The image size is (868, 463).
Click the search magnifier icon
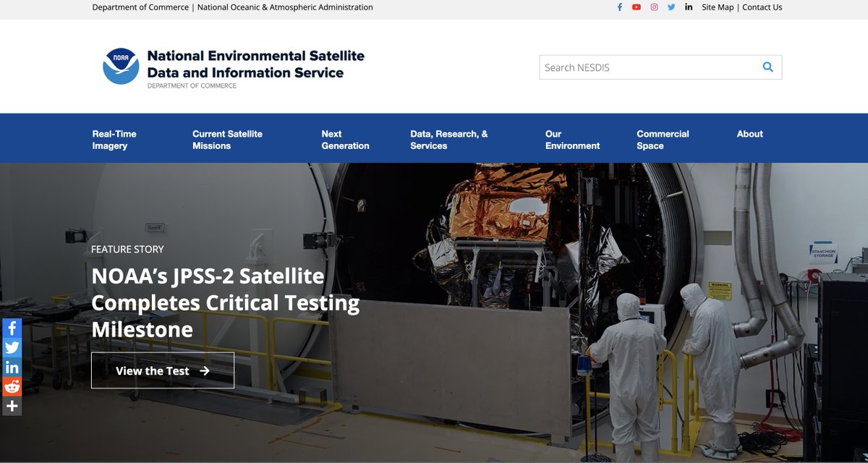pos(768,67)
